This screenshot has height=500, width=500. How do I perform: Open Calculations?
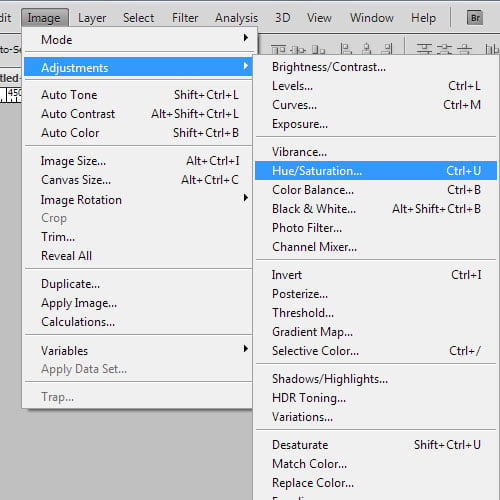point(138,322)
